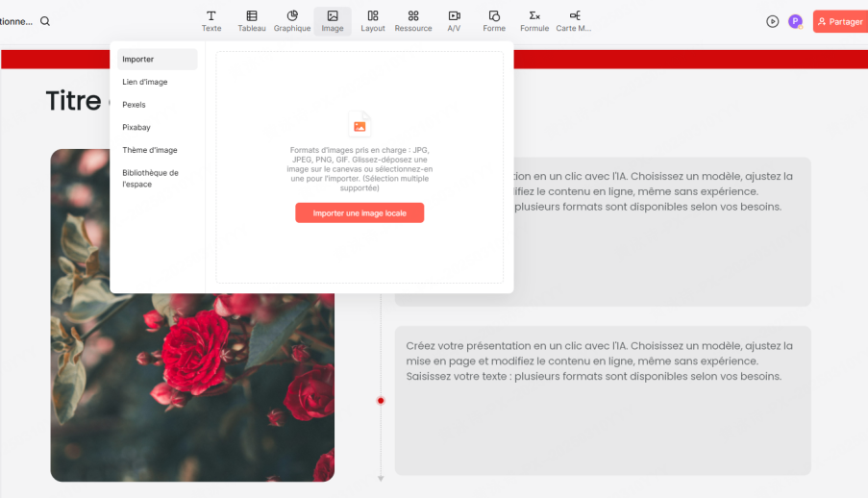The width and height of the screenshot is (868, 498).
Task: Open the user profile avatar
Action: [795, 21]
